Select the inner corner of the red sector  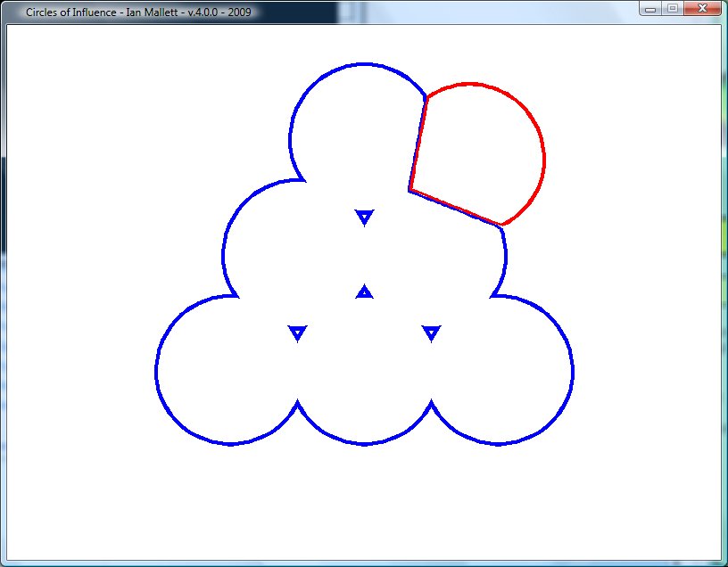[x=409, y=189]
